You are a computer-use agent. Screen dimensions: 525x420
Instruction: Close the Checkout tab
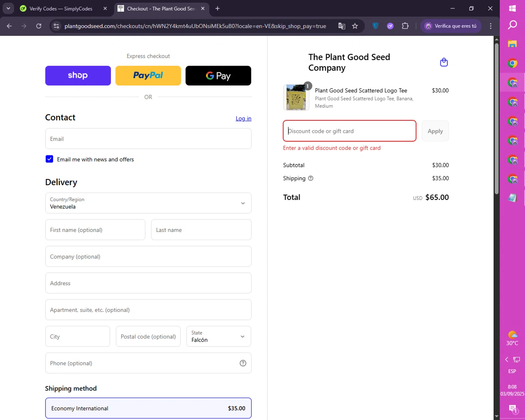pos(203,8)
